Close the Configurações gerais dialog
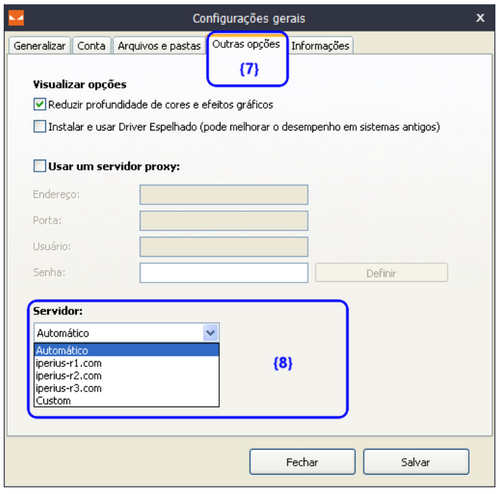500x494 pixels. 480,18
